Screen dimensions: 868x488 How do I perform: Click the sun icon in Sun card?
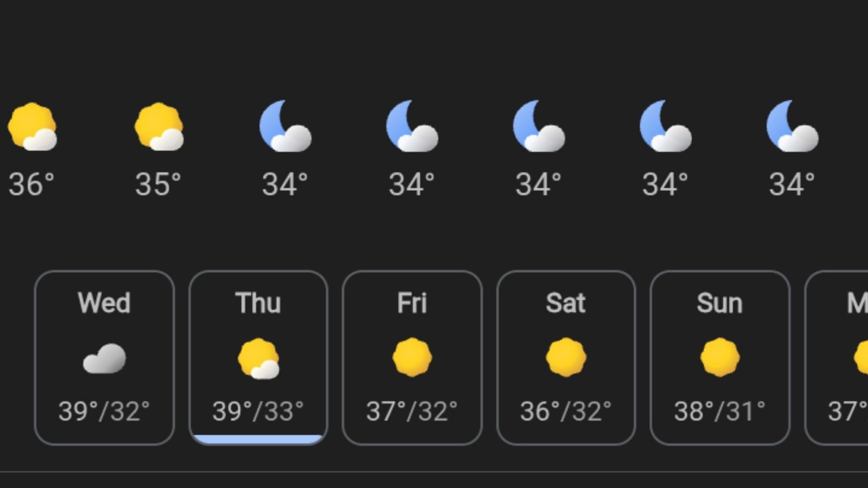click(x=720, y=357)
